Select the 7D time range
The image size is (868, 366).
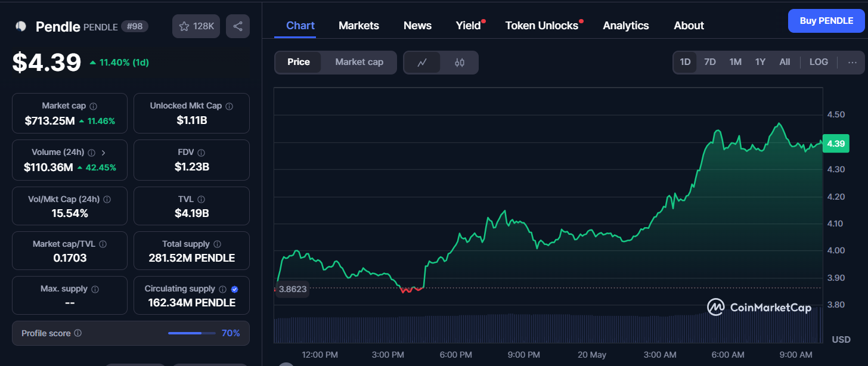[709, 62]
